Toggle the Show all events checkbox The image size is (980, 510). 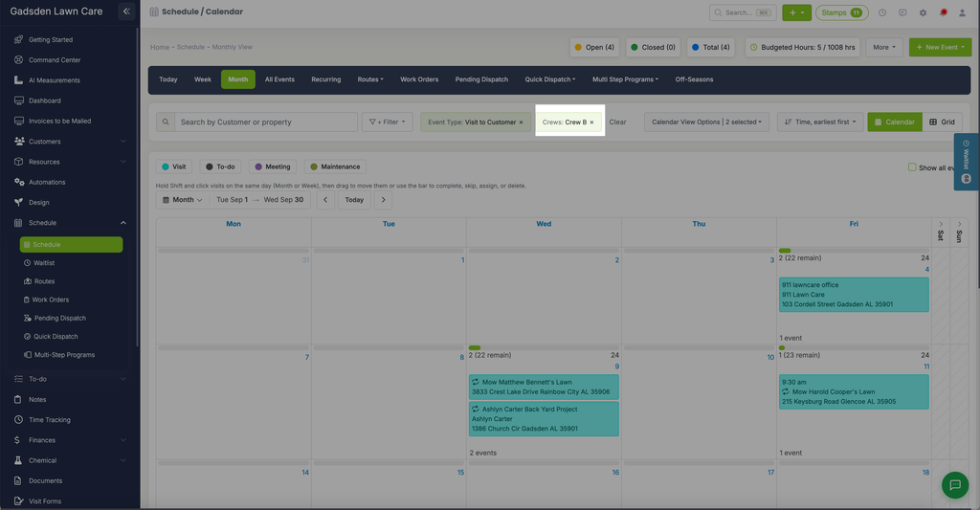click(x=912, y=166)
